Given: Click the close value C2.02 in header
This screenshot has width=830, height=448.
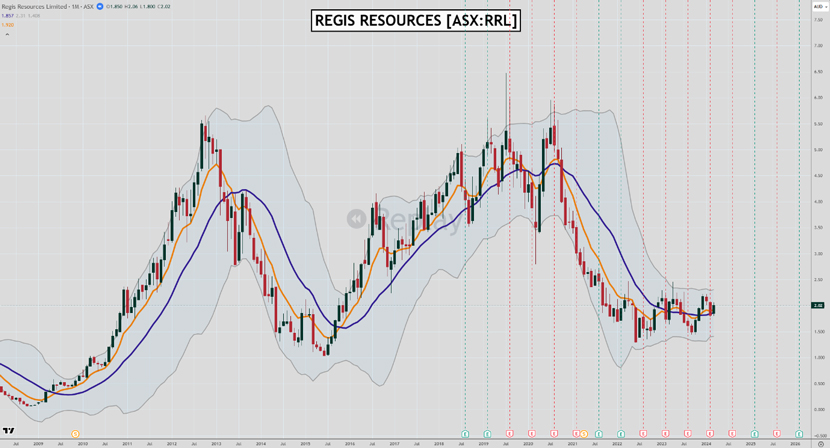Looking at the screenshot, I should tap(164, 6).
